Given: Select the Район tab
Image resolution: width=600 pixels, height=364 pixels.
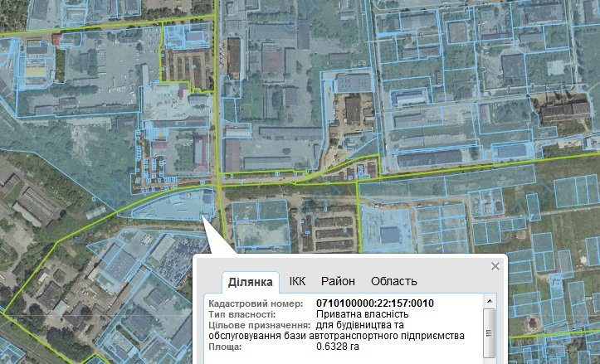Looking at the screenshot, I should (x=338, y=282).
